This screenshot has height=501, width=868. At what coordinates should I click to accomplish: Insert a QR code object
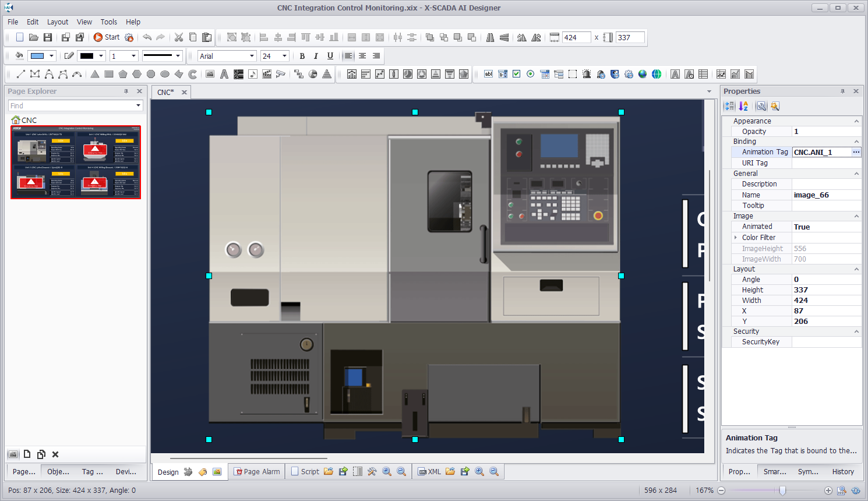pyautogui.click(x=238, y=74)
